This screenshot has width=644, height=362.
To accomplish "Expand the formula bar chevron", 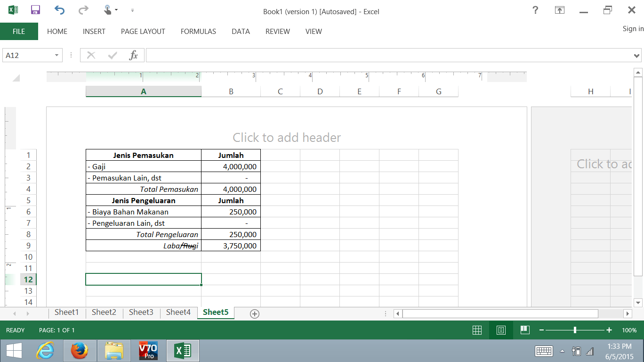I will tap(637, 56).
